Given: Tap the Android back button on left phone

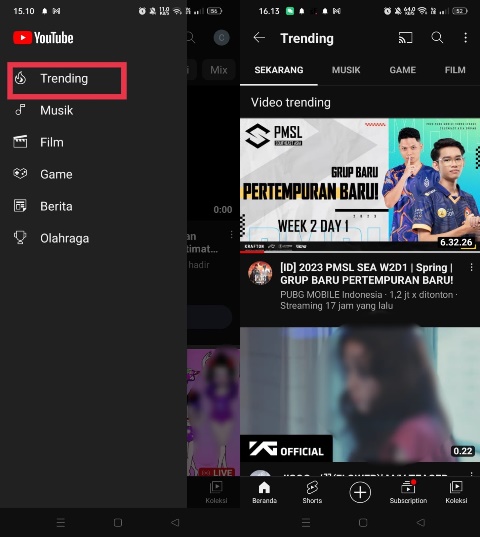Looking at the screenshot, I should [x=175, y=523].
